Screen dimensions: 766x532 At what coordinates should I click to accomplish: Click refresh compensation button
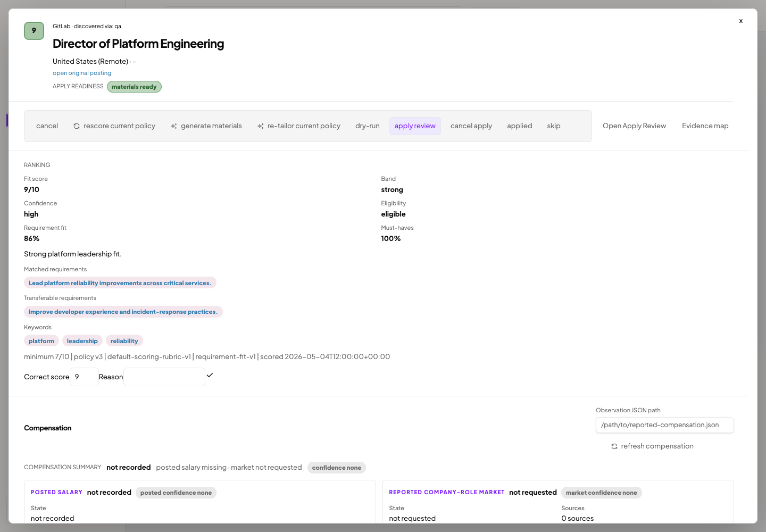tap(652, 446)
